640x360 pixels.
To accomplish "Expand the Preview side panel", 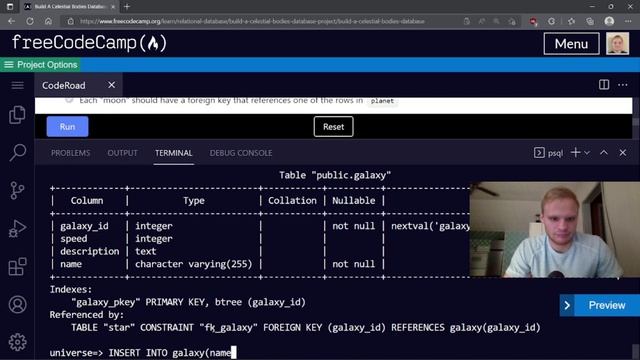I will coord(600,305).
